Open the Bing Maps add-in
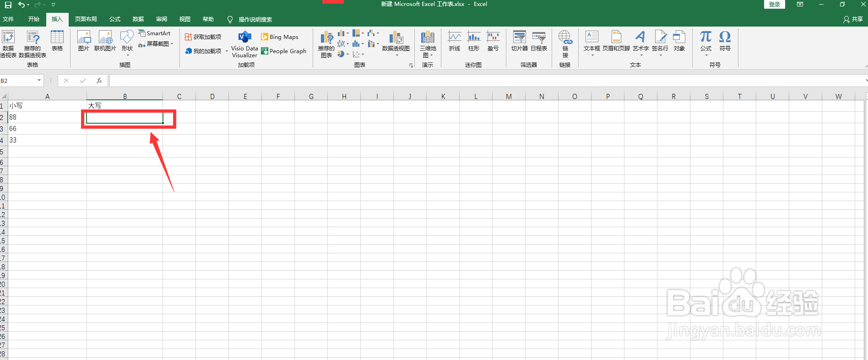The height and width of the screenshot is (360, 868). click(280, 37)
